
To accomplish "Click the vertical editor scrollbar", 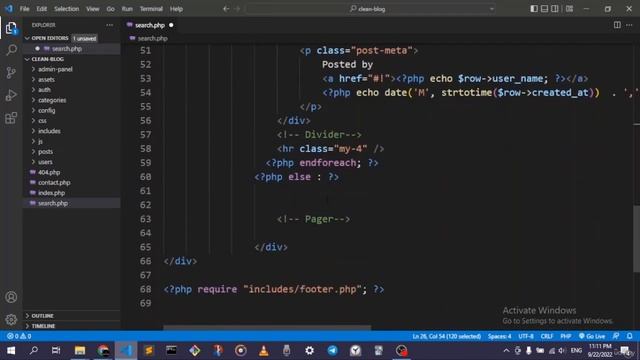I will 636,239.
